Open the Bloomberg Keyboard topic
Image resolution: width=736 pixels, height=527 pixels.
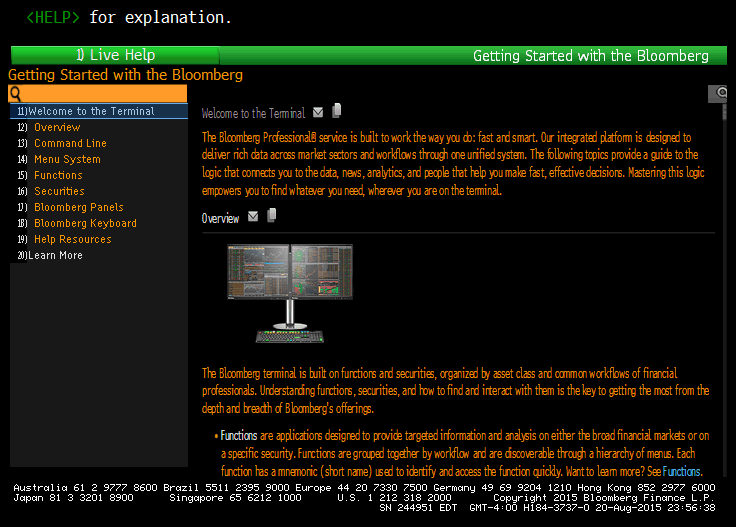[x=85, y=223]
